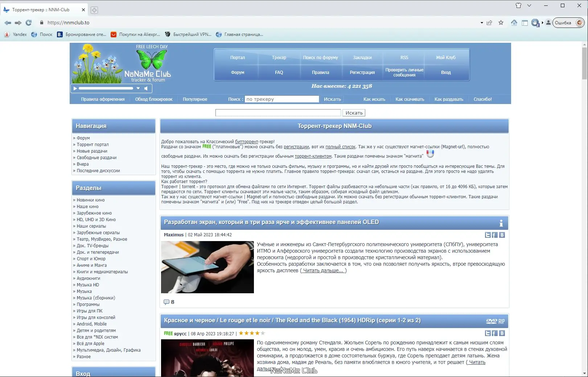Open the ad blocker hand extension icon
Screen dimensions: 588x377
pos(535,23)
